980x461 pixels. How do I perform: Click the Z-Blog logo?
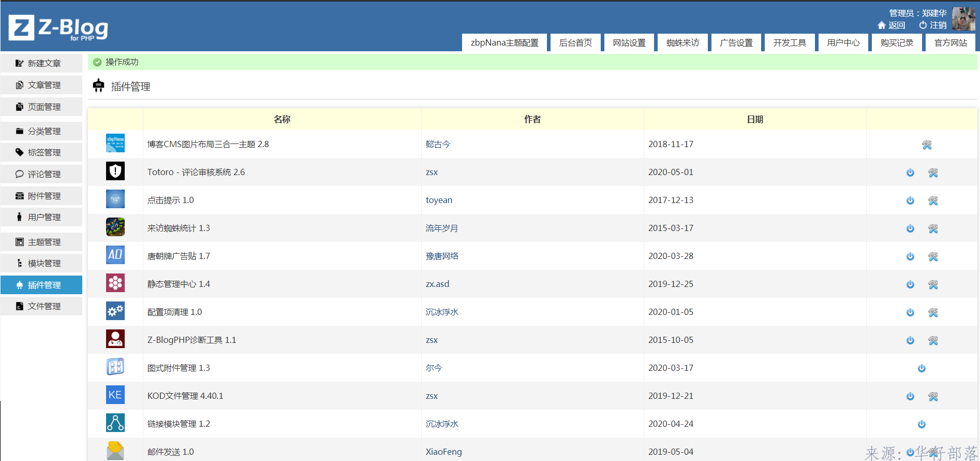coord(58,27)
